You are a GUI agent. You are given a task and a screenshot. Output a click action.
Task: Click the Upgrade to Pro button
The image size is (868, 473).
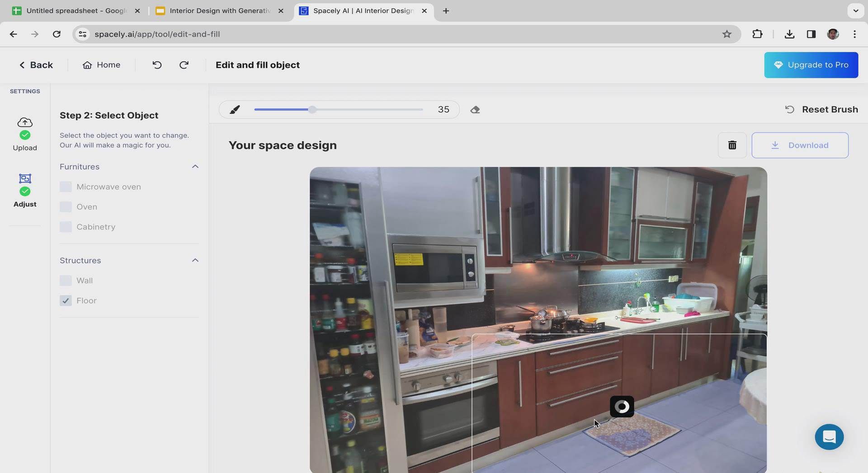pyautogui.click(x=811, y=65)
